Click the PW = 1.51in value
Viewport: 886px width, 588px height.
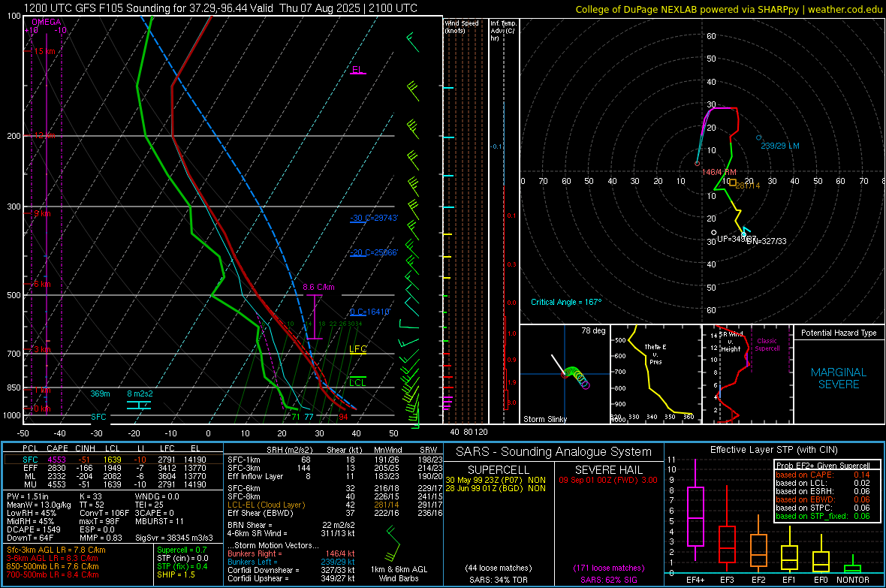point(28,496)
